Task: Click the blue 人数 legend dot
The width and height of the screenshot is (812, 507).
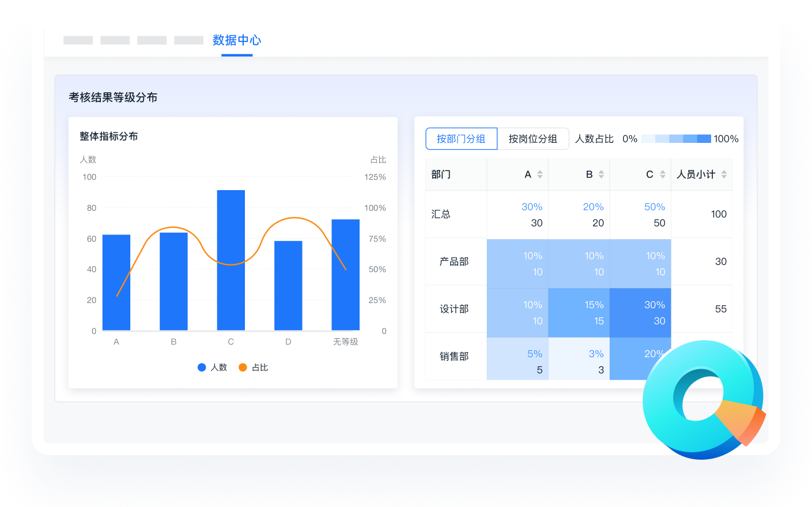Action: 202,368
